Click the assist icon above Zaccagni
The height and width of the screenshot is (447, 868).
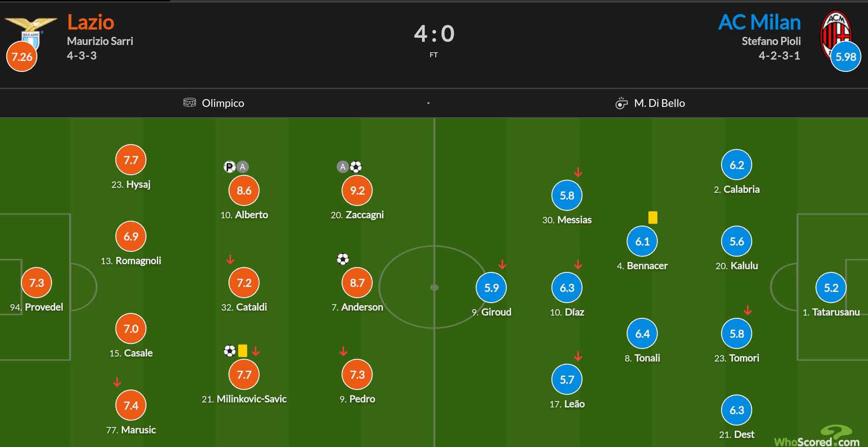(343, 167)
